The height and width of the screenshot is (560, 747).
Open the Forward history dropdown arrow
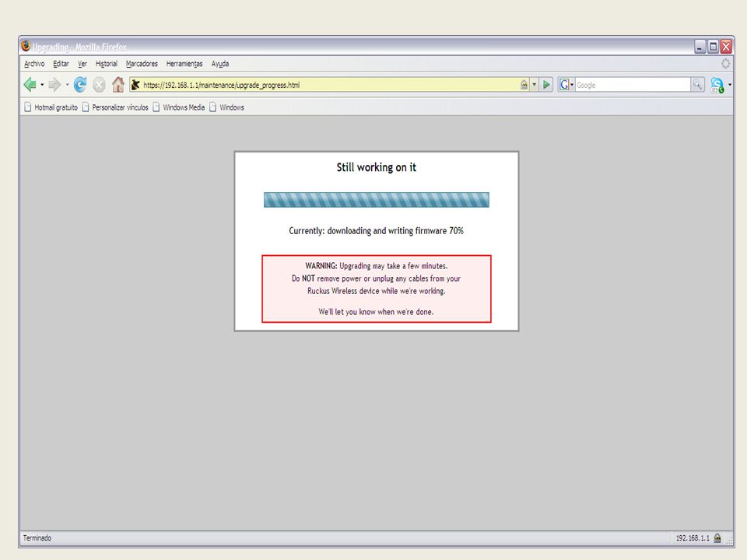67,85
